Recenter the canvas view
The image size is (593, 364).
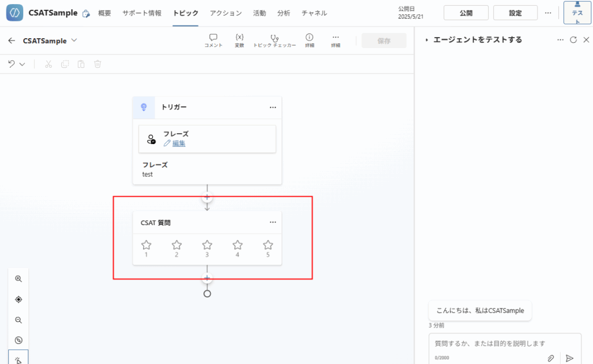[18, 299]
